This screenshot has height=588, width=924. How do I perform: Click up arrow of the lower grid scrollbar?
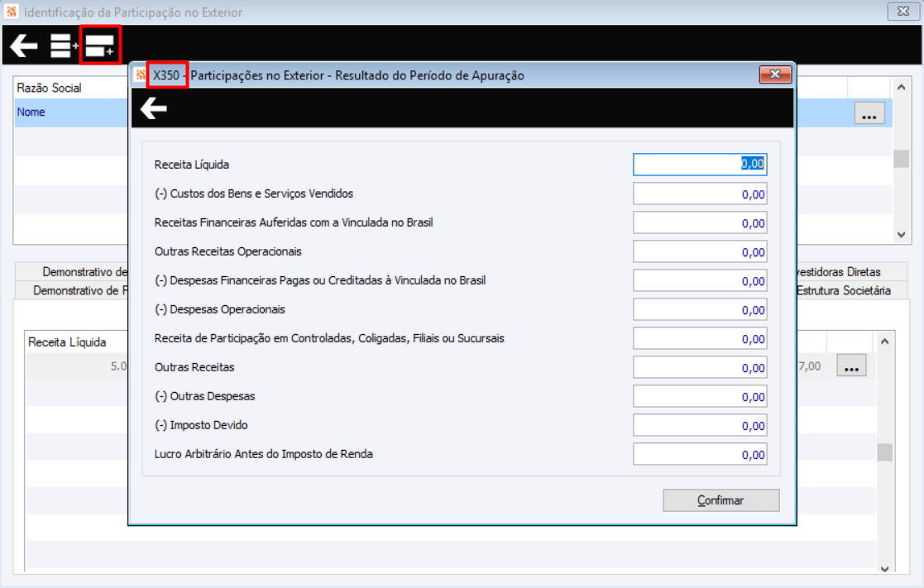pos(884,341)
